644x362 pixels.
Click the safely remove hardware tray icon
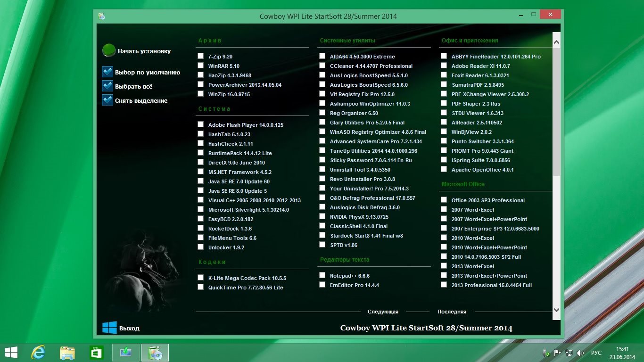point(546,353)
